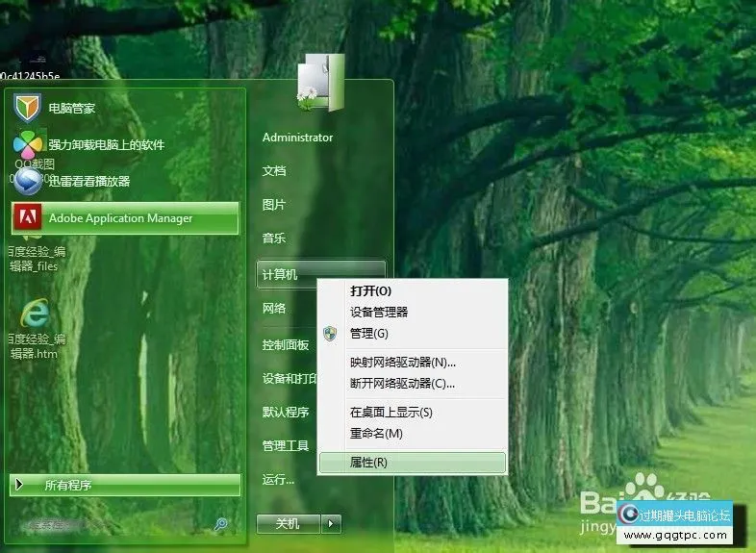Open the Internet Explorer desktop icon

click(35, 314)
